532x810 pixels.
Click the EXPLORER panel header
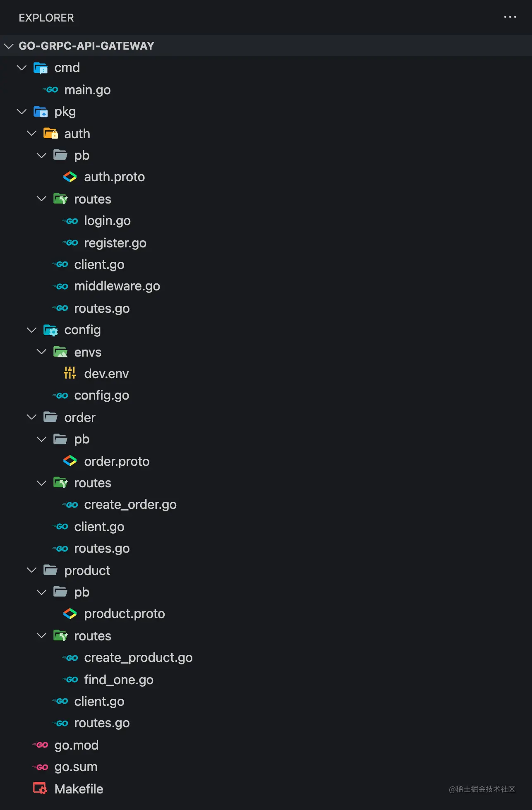point(46,18)
